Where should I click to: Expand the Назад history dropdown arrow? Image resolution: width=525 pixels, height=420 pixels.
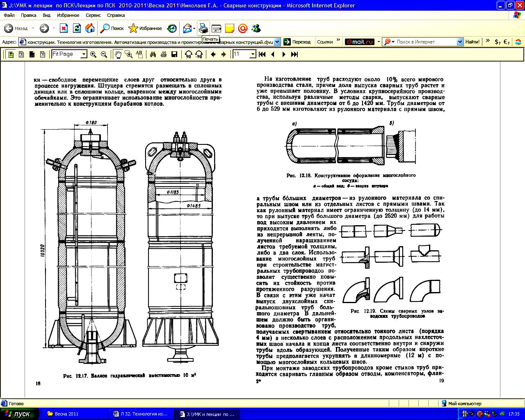[x=33, y=28]
